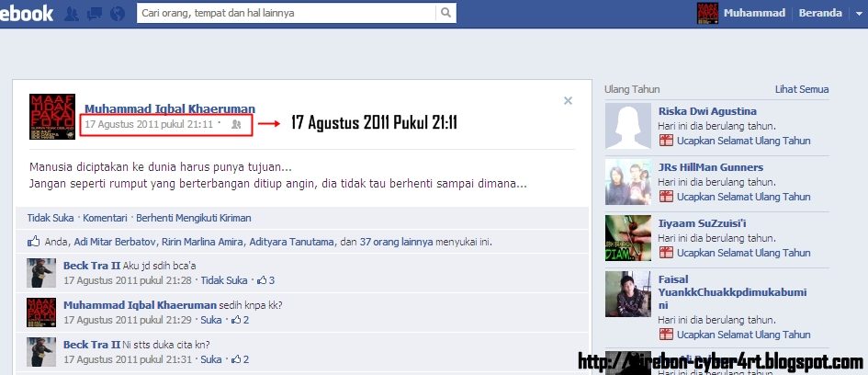This screenshot has width=868, height=375.
Task: Open Adityara Tanutama profile link
Action: pyautogui.click(x=292, y=242)
